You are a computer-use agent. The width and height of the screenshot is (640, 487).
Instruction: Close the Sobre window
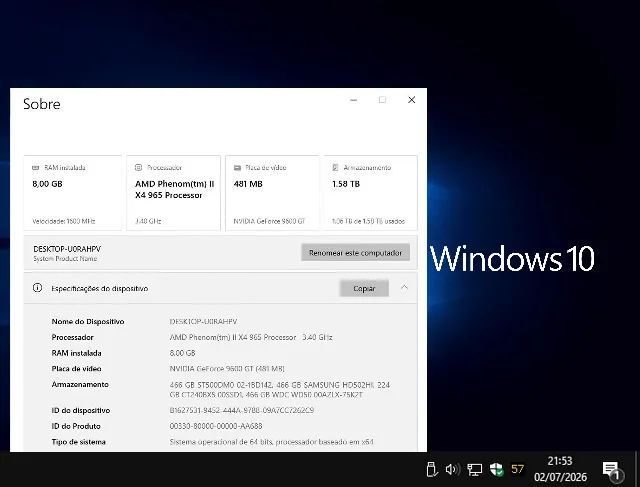coord(411,100)
